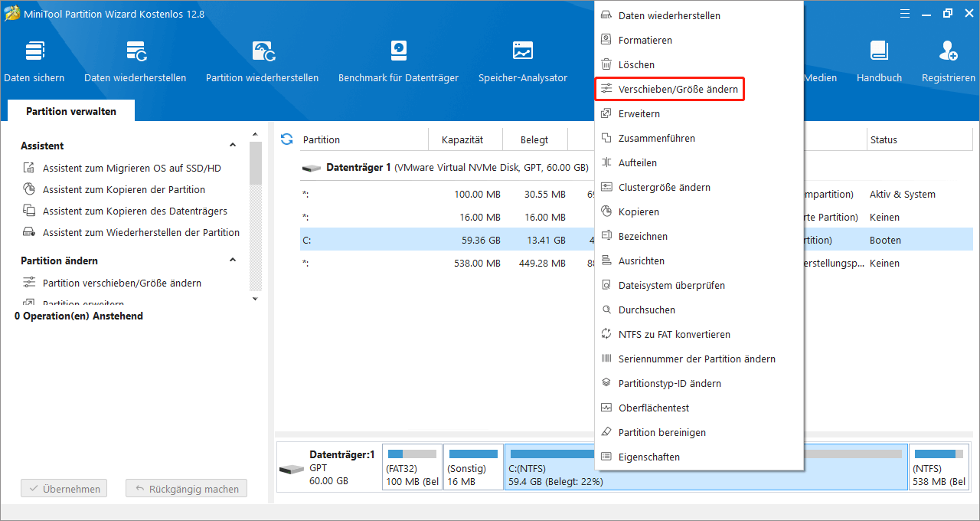The width and height of the screenshot is (980, 521).
Task: Choose Formatieren from the context menu
Action: 645,40
